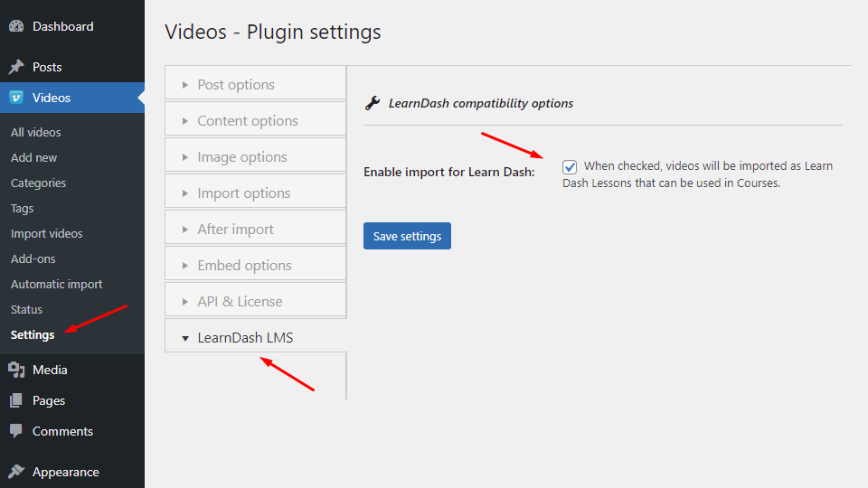Click the 'Videos - Plugin settings' title

(x=273, y=33)
